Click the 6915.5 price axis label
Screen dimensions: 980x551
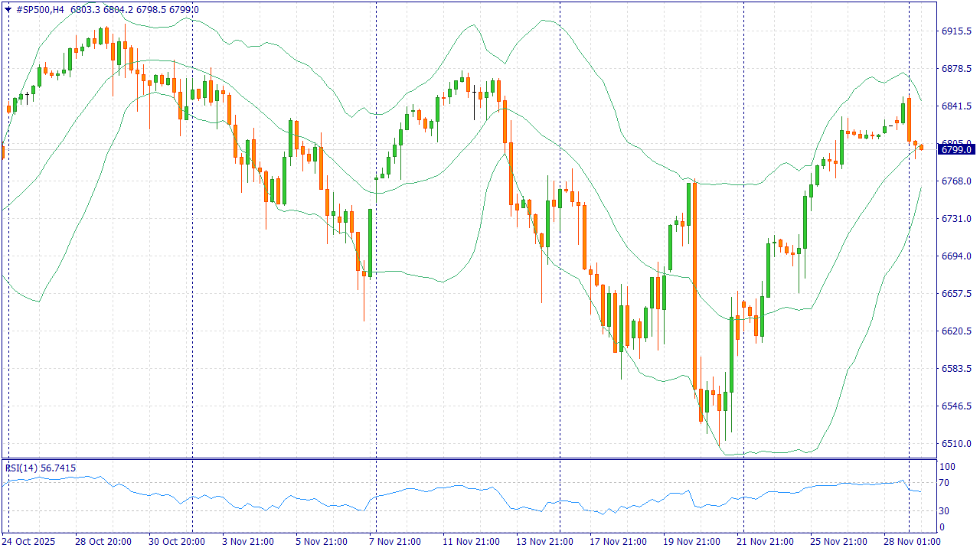point(956,31)
